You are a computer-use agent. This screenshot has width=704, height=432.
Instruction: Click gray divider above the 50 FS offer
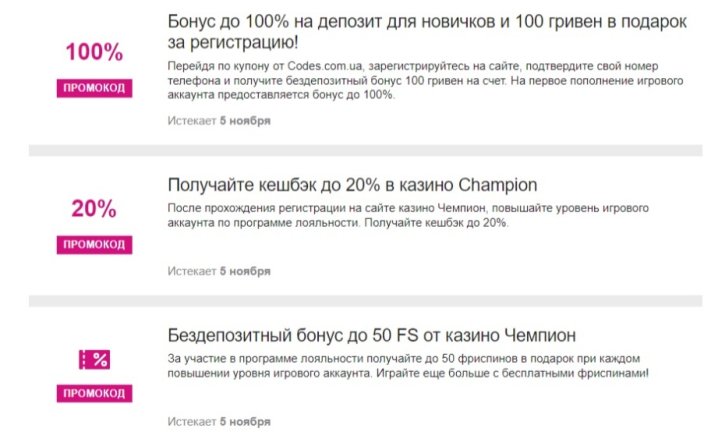point(365,301)
